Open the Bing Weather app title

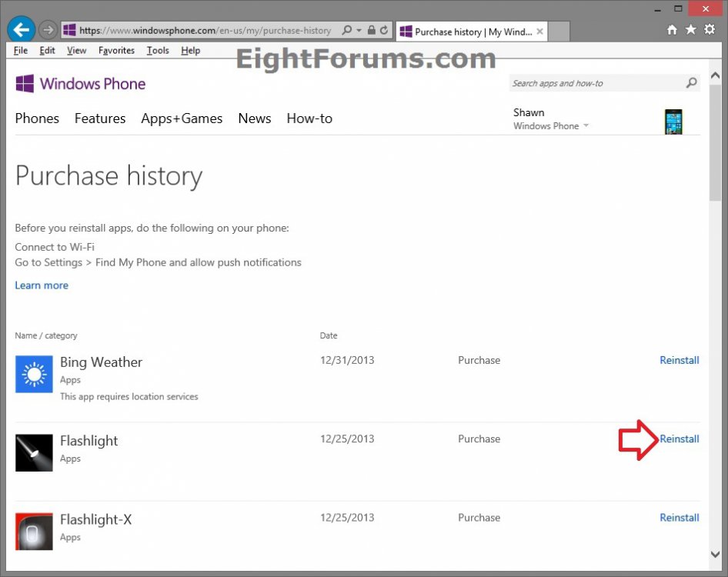pos(102,362)
